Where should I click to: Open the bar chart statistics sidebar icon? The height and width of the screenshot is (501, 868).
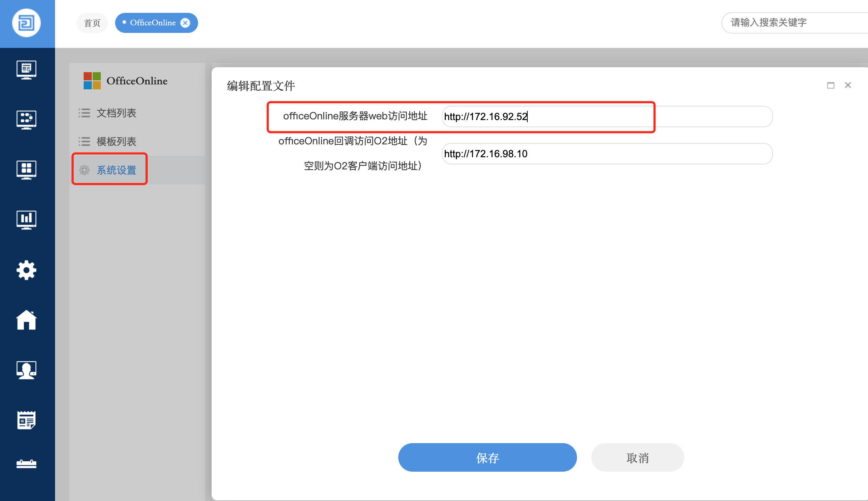(x=26, y=219)
